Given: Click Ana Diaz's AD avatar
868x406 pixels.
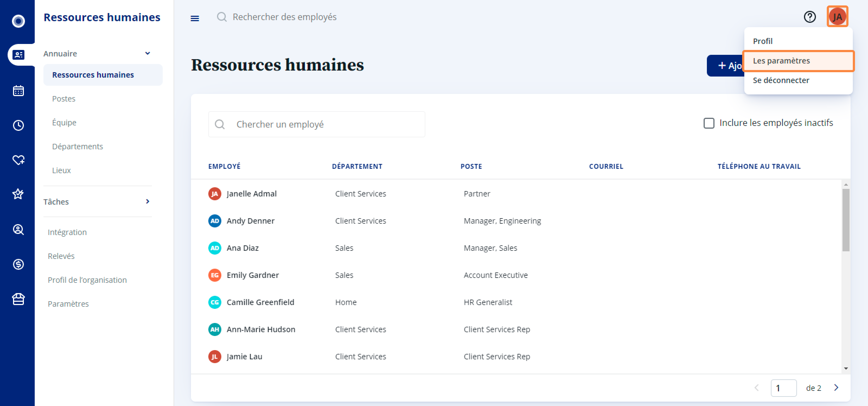Looking at the screenshot, I should (x=215, y=248).
